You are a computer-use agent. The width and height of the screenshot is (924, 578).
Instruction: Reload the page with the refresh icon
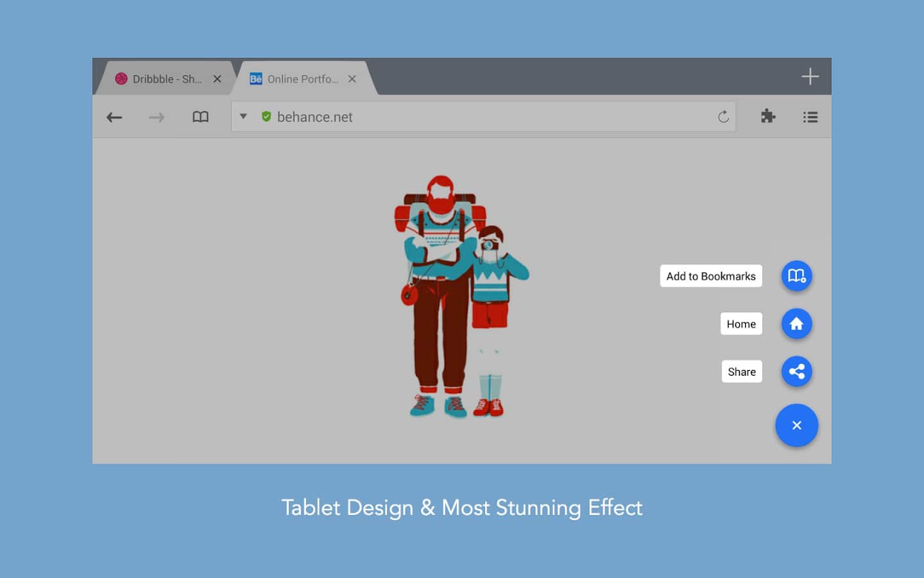coord(723,117)
